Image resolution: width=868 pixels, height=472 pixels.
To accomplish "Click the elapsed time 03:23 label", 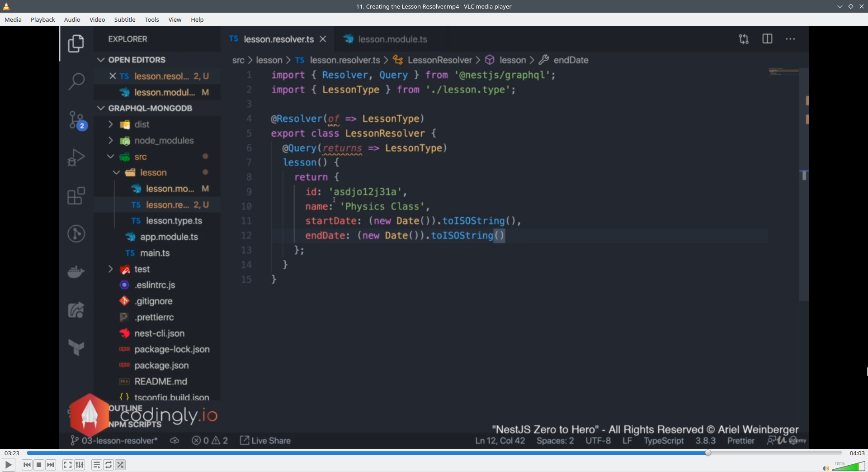I will [x=12, y=453].
